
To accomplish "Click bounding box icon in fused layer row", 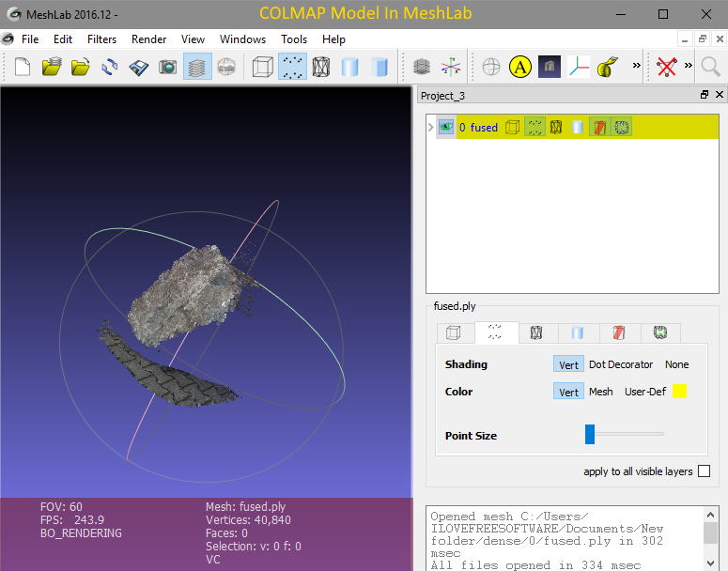I will [x=512, y=127].
